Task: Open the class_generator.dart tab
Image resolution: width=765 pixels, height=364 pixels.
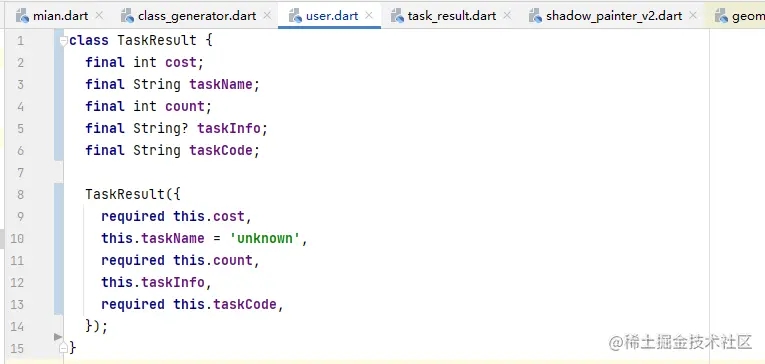Action: [x=197, y=16]
